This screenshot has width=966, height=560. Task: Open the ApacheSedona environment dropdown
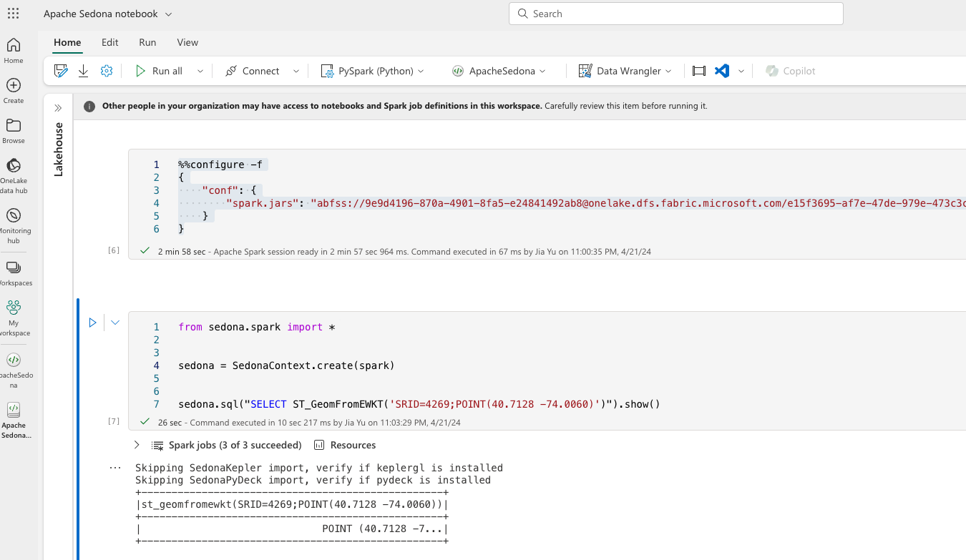498,71
